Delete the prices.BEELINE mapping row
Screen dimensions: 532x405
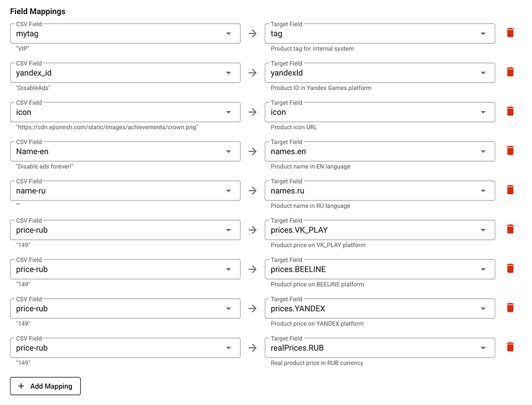(x=510, y=269)
